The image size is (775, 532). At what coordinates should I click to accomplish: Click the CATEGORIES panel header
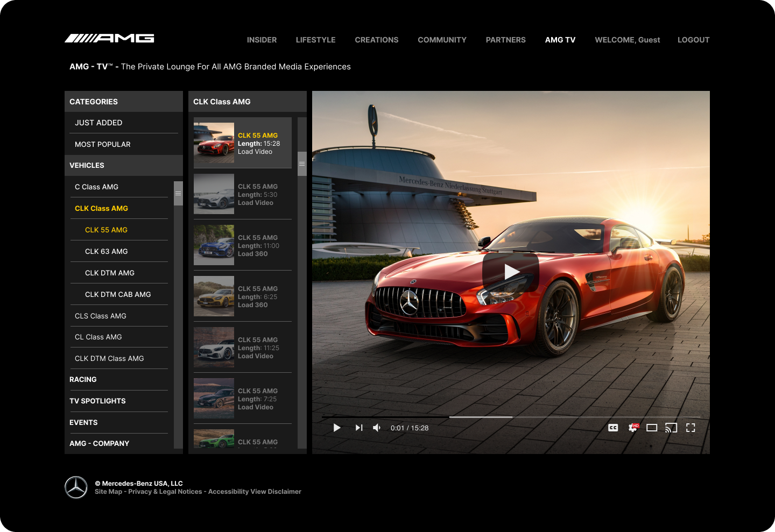(x=124, y=102)
